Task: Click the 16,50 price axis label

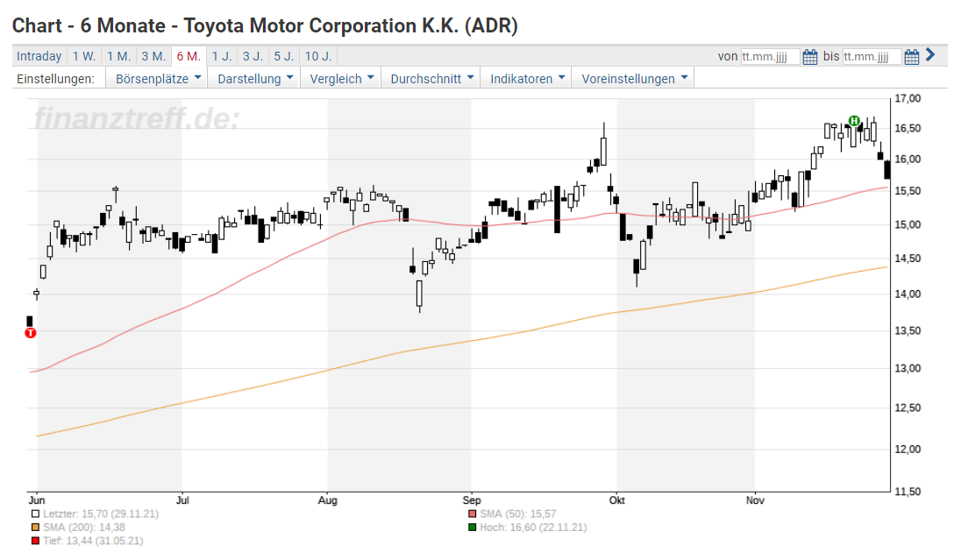Action: tap(908, 128)
